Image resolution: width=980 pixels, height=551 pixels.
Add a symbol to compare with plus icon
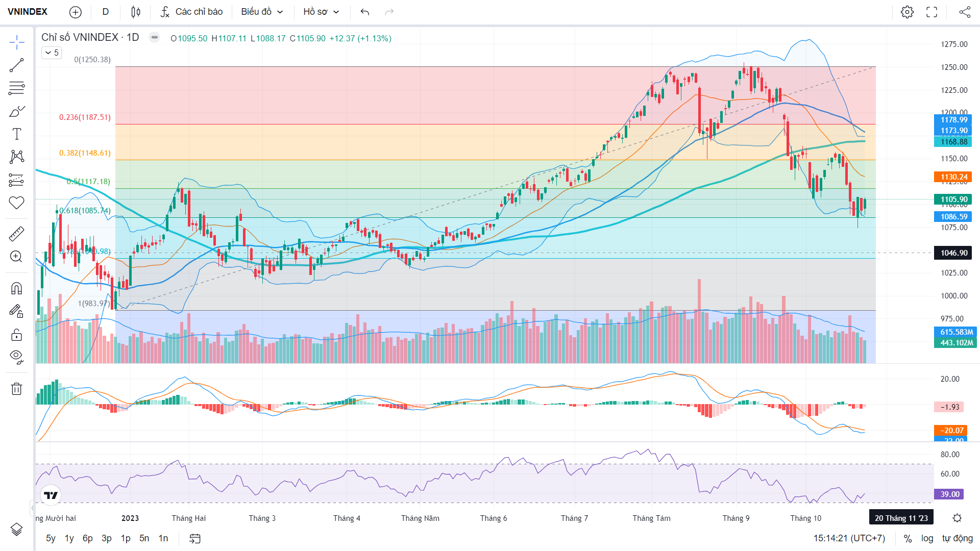(76, 12)
